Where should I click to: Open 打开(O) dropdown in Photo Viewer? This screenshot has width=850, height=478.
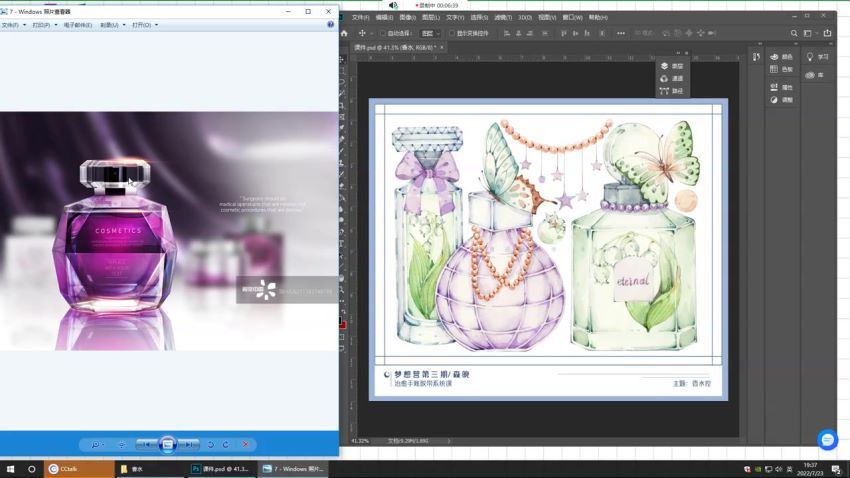pos(145,25)
